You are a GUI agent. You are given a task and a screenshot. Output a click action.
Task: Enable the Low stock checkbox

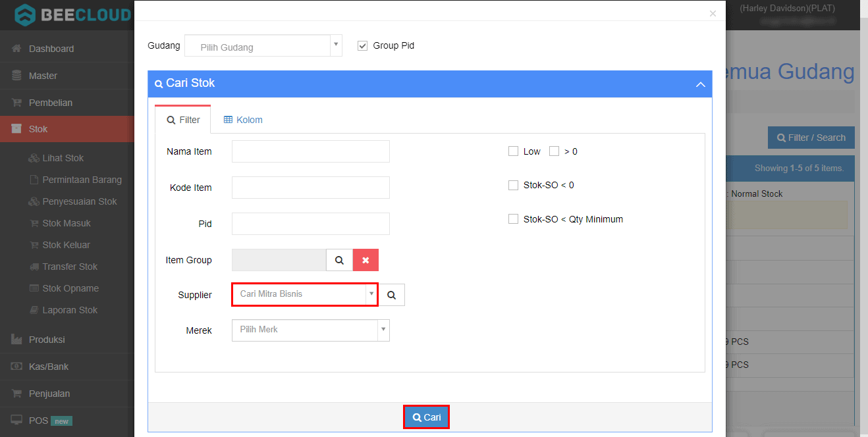513,151
